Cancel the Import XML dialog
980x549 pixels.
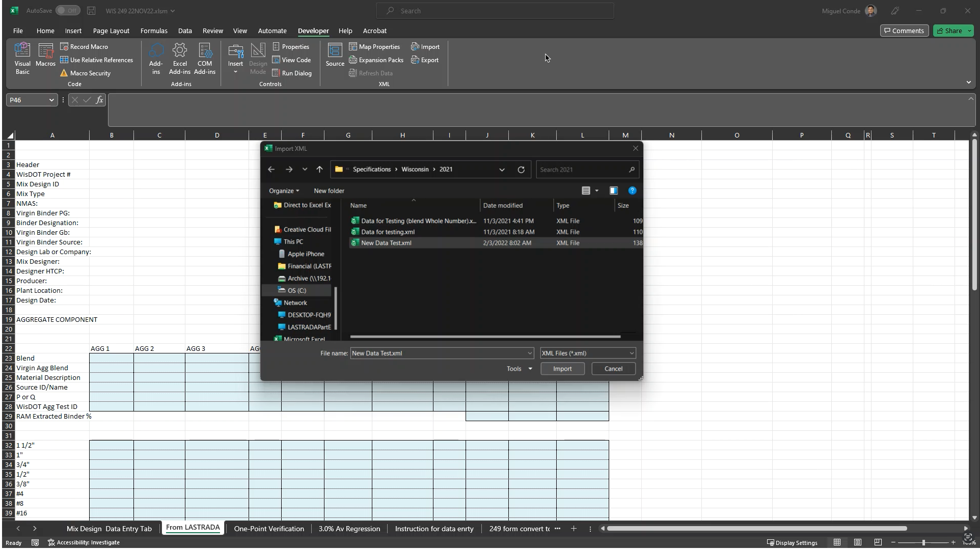[x=613, y=369]
